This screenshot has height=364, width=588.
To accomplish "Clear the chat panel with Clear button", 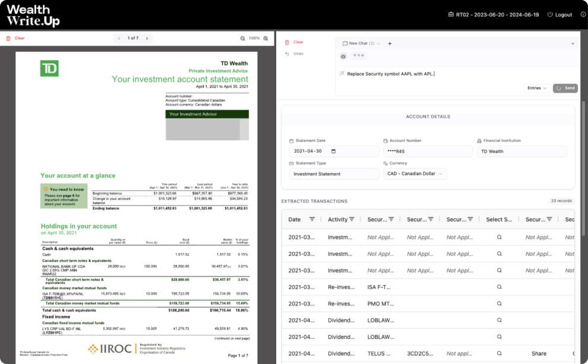I will coord(294,42).
